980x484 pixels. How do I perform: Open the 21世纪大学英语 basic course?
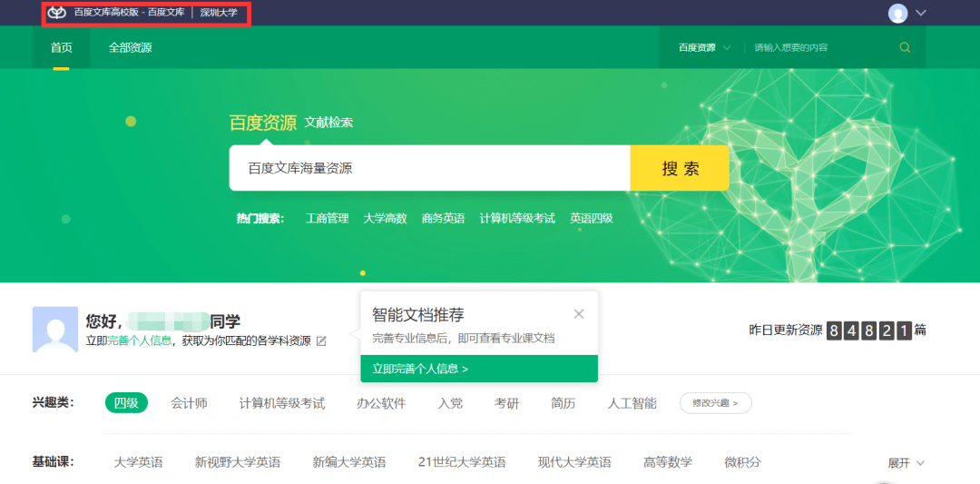(462, 463)
